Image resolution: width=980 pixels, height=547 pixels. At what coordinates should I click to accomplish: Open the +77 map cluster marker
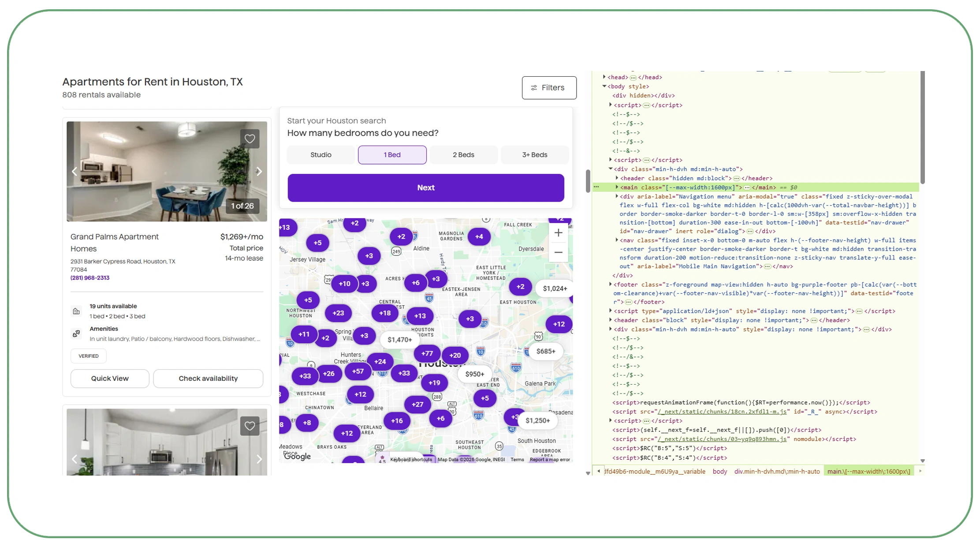[x=427, y=353]
